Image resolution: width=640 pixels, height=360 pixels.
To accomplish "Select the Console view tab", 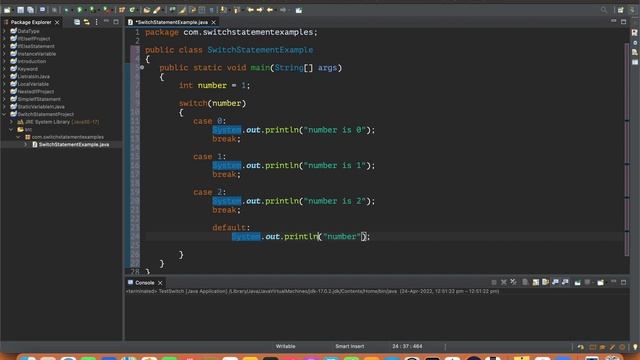I will 144,282.
